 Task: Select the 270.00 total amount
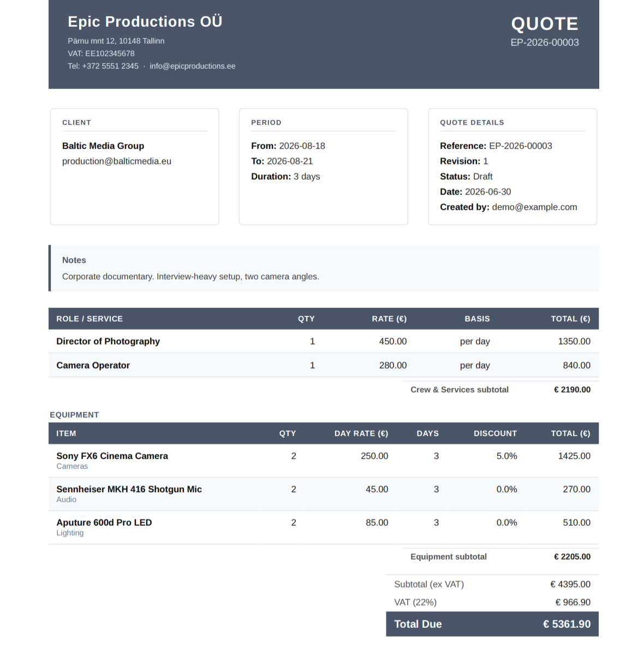pos(577,489)
